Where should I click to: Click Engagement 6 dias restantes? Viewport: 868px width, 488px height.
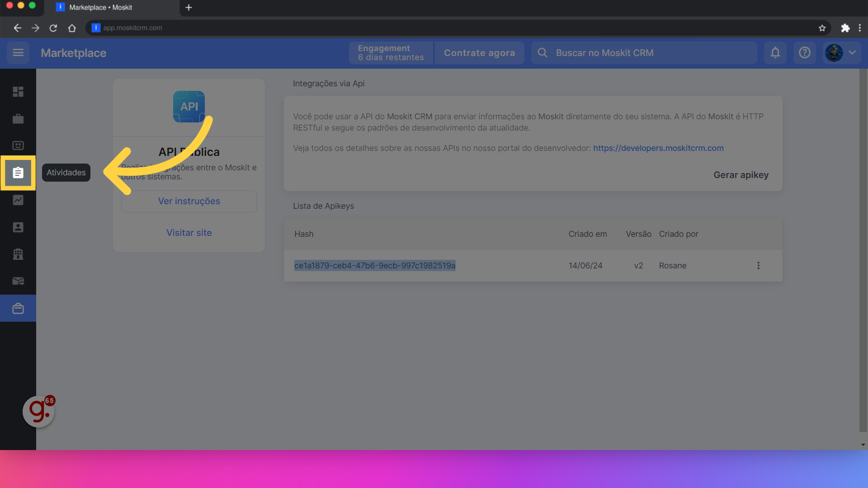pos(391,53)
